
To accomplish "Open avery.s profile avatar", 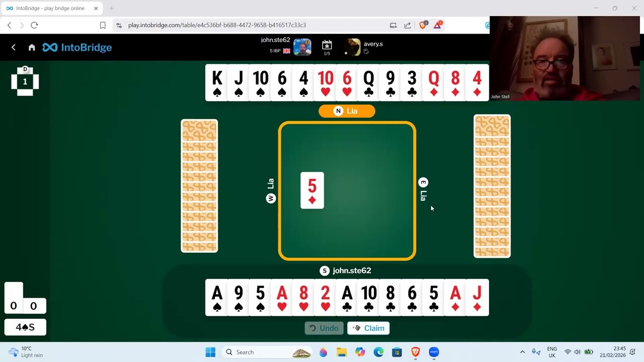I will (353, 47).
